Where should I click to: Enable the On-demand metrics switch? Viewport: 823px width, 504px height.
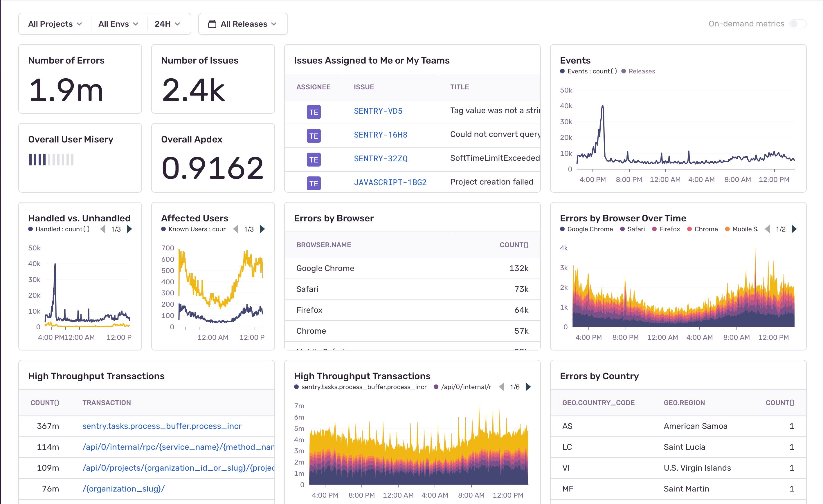798,24
